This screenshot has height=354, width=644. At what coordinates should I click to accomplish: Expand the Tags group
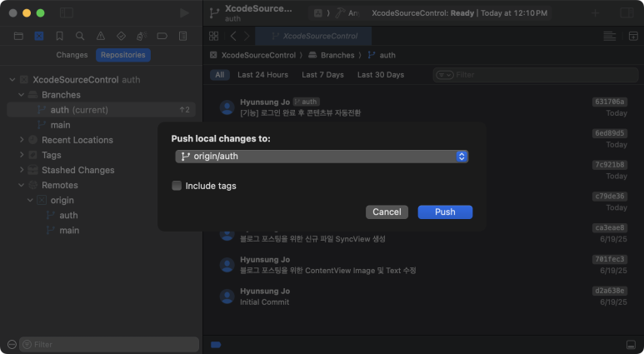tap(22, 155)
